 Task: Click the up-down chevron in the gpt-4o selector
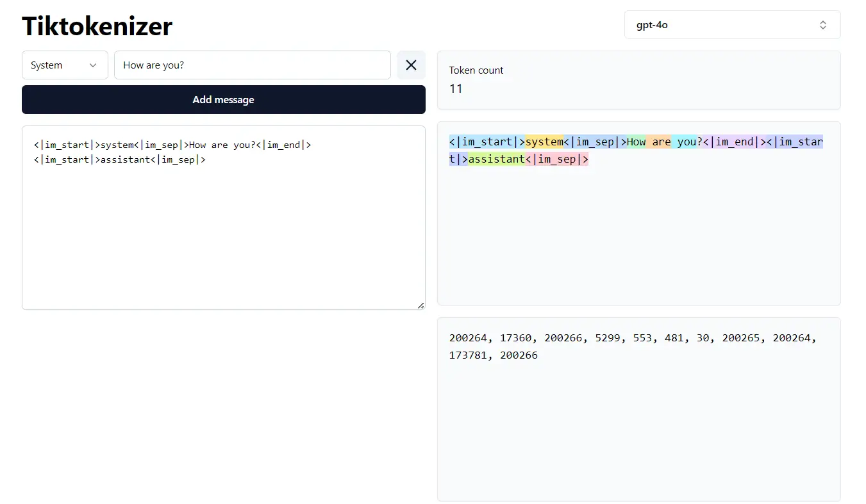click(x=822, y=25)
